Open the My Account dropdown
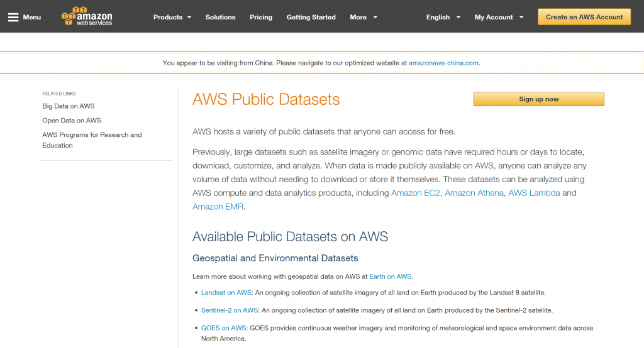Image resolution: width=644 pixels, height=348 pixels. tap(499, 17)
